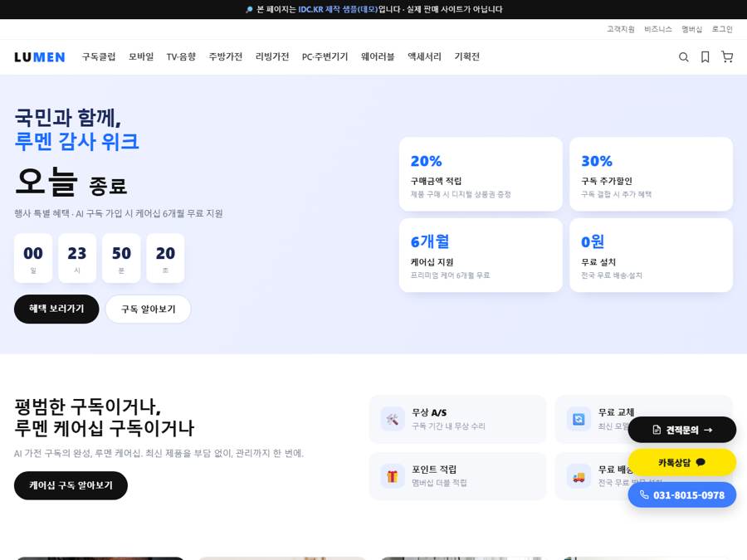Click the countdown minutes box 50
The width and height of the screenshot is (747, 560).
[x=121, y=258]
